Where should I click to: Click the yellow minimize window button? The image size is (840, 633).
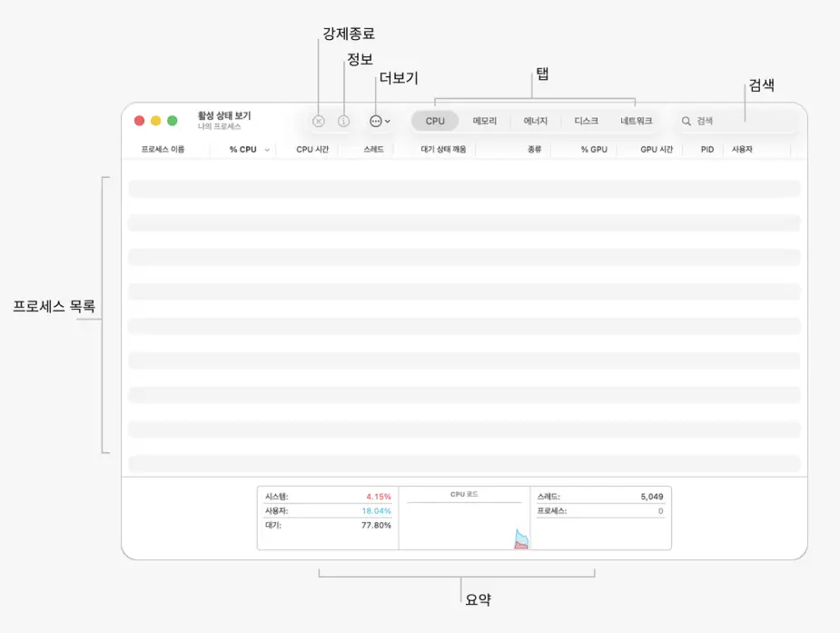coord(156,121)
